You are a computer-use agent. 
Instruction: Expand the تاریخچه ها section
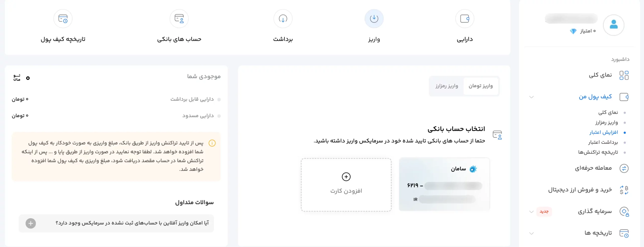tap(531, 233)
